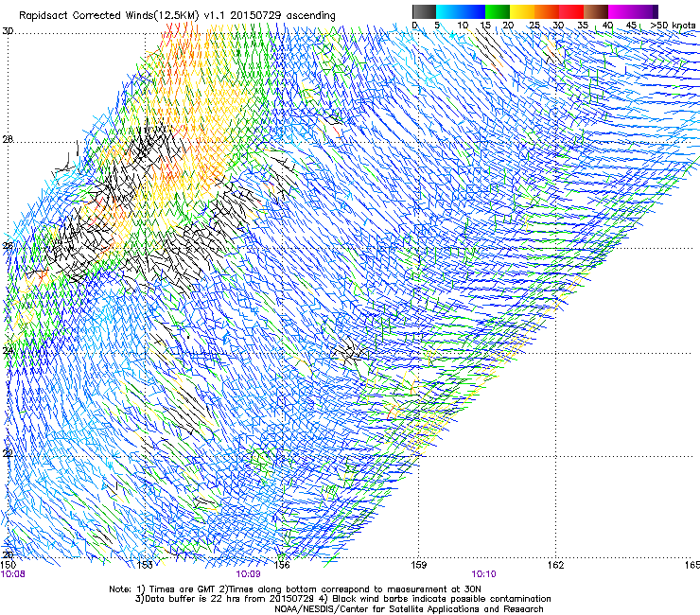Click the yellow 20-25 knots legend color
This screenshot has height=615, width=700.
[x=522, y=11]
